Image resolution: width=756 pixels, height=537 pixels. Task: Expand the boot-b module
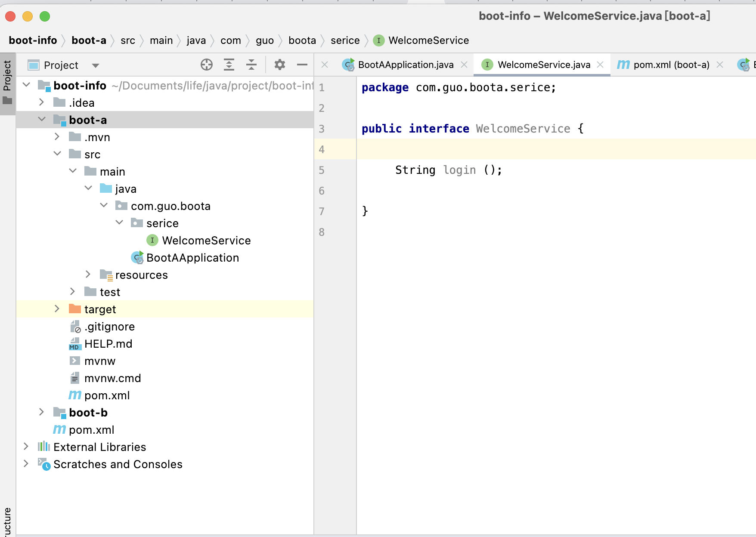point(41,412)
